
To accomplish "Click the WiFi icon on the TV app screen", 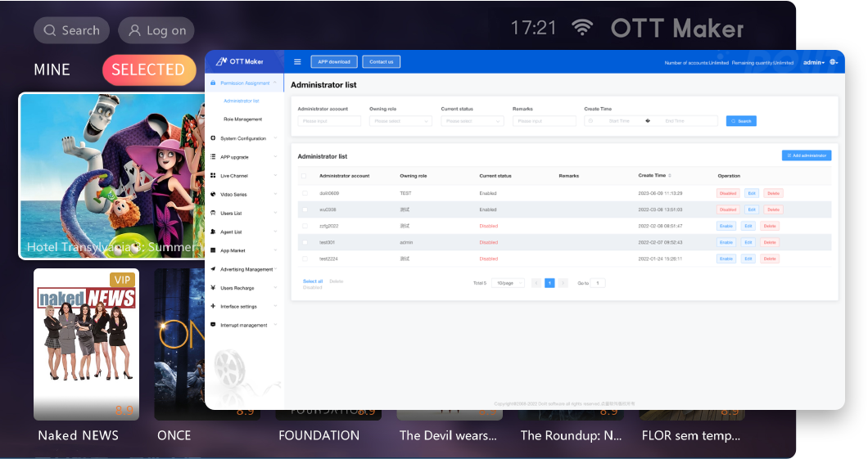I will (581, 27).
